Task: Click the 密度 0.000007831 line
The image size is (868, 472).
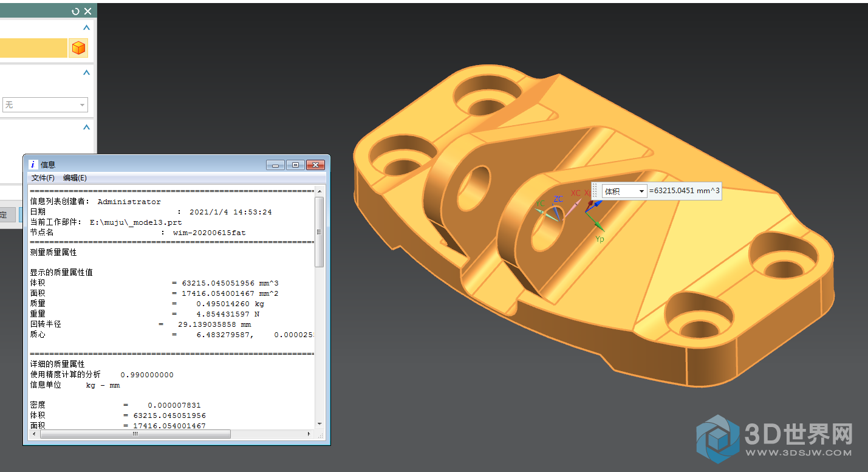Action: (115, 405)
